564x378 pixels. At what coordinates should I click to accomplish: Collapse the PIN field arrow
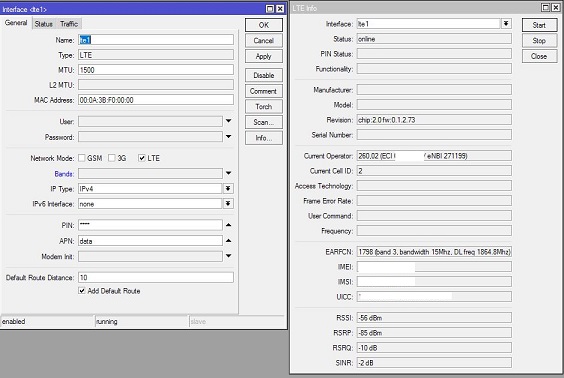coord(228,225)
